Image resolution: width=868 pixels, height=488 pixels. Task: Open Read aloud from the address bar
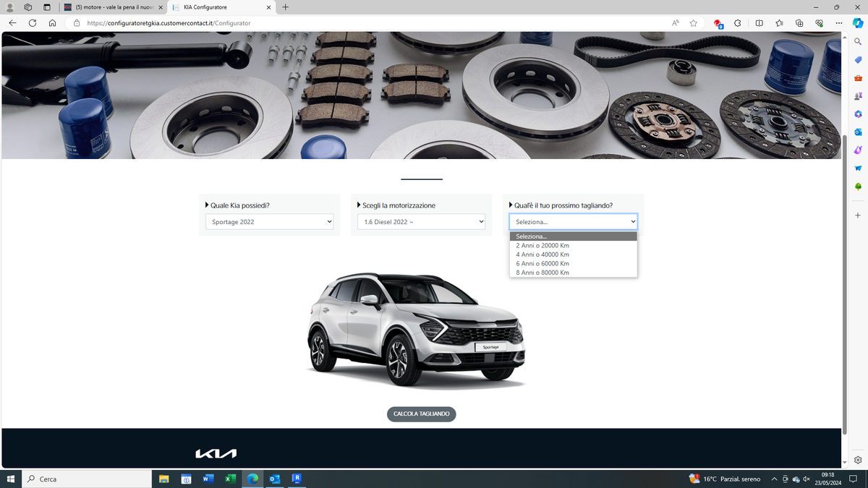(x=676, y=23)
